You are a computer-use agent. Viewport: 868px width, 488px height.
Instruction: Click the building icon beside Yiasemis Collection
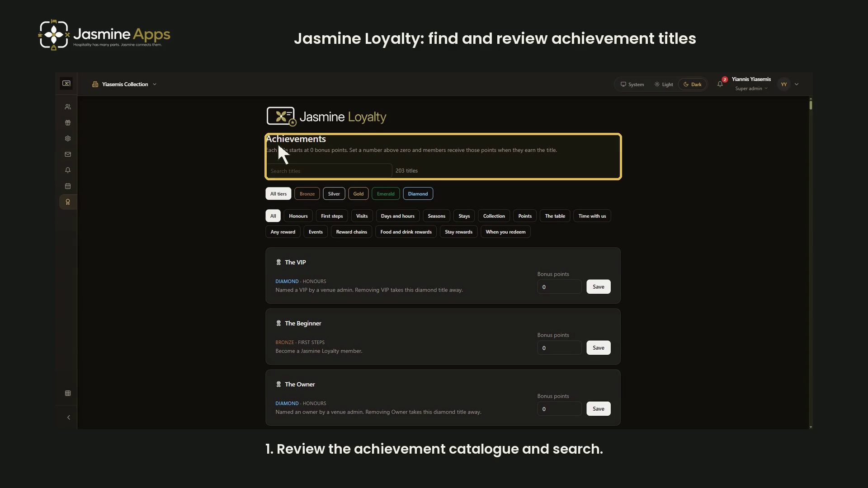click(x=95, y=84)
